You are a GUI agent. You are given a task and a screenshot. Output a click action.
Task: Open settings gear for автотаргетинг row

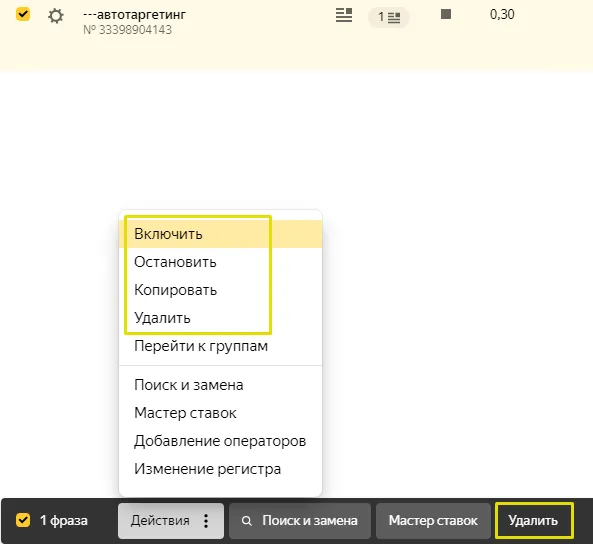click(x=56, y=16)
